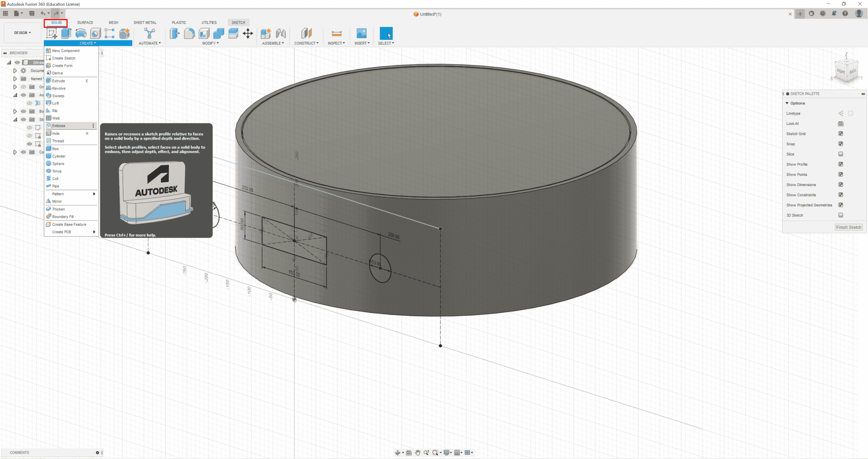Click the Fillet modify icon
Viewport: 868px width, 459px height.
(189, 33)
